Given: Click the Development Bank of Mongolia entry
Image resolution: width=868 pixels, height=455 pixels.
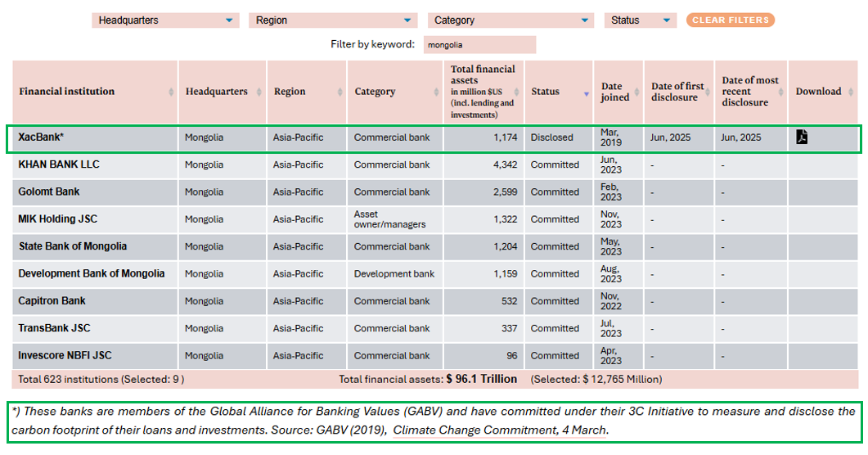Looking at the screenshot, I should tap(92, 273).
